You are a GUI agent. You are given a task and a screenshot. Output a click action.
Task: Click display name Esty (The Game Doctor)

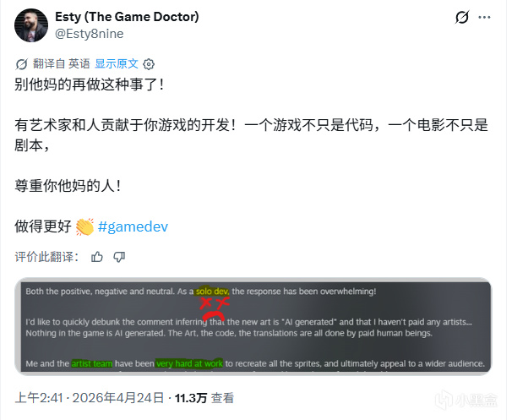[127, 17]
